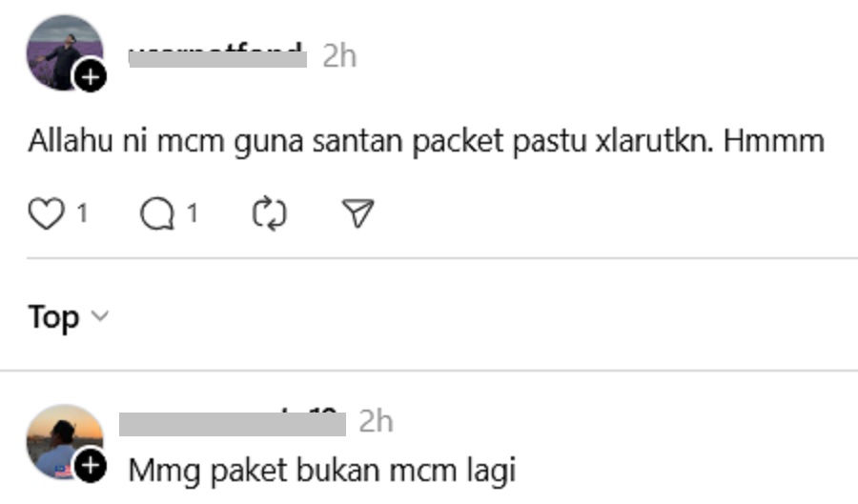
Task: Open the post text starting with Allahu
Action: pos(426,141)
